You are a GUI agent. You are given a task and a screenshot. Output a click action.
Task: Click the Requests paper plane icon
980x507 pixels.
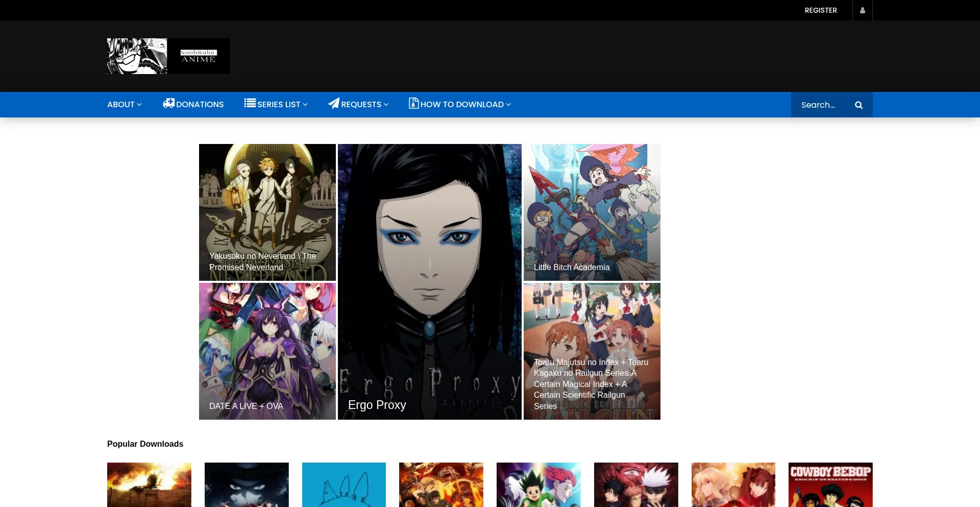click(334, 104)
